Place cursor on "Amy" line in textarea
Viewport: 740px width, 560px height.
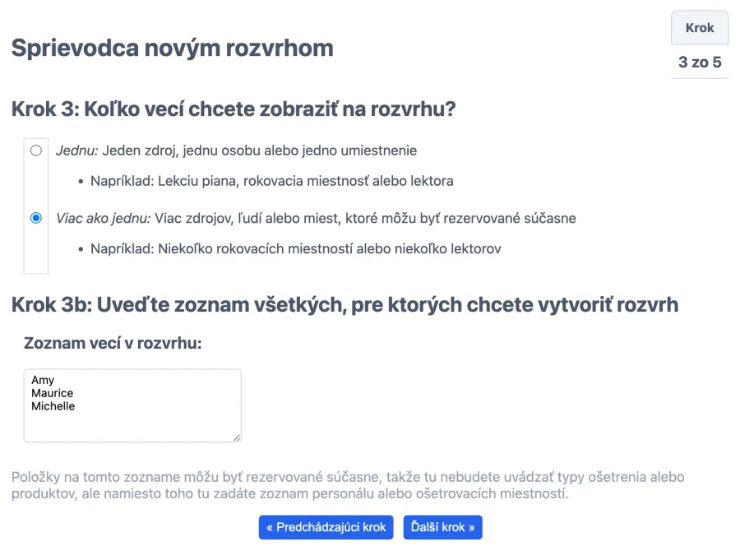coord(43,380)
